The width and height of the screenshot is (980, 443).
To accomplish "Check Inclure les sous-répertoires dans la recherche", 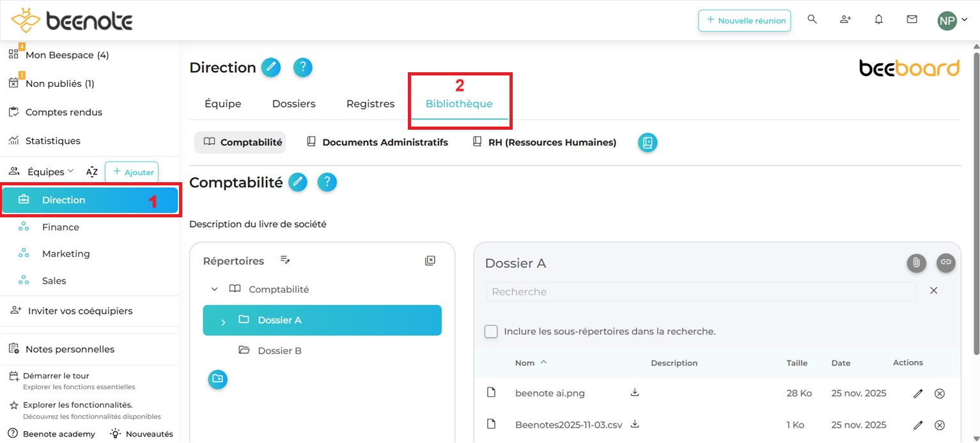I will [491, 332].
